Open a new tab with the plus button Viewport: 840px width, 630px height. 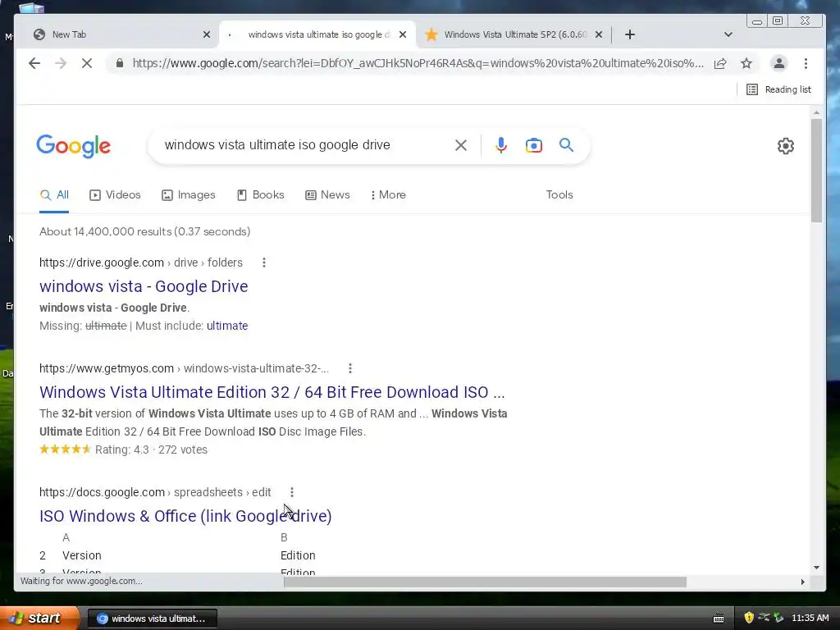(x=630, y=34)
